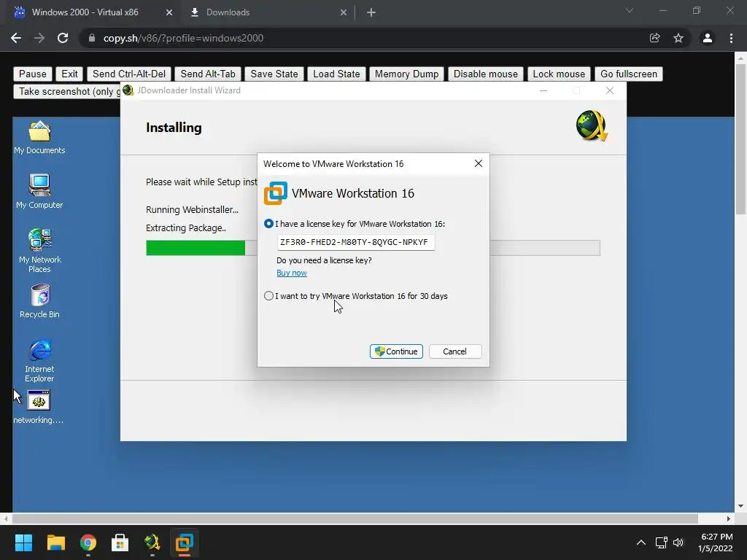This screenshot has height=560, width=747.
Task: Choose the 30 days trial radio option
Action: pos(268,296)
